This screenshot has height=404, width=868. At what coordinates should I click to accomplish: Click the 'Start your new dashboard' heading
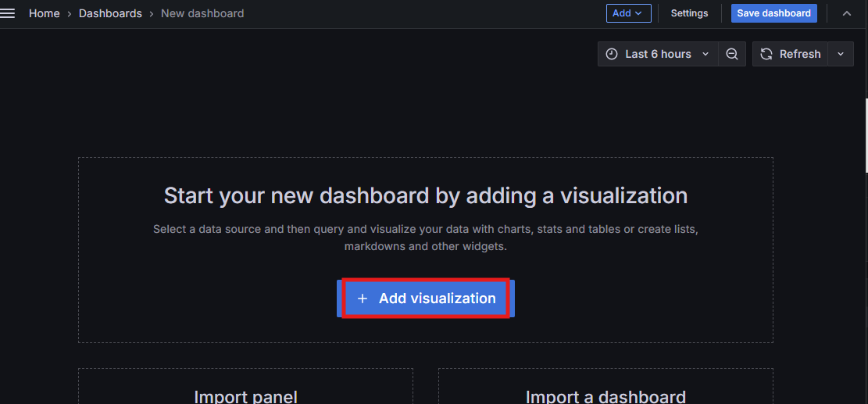pos(426,196)
